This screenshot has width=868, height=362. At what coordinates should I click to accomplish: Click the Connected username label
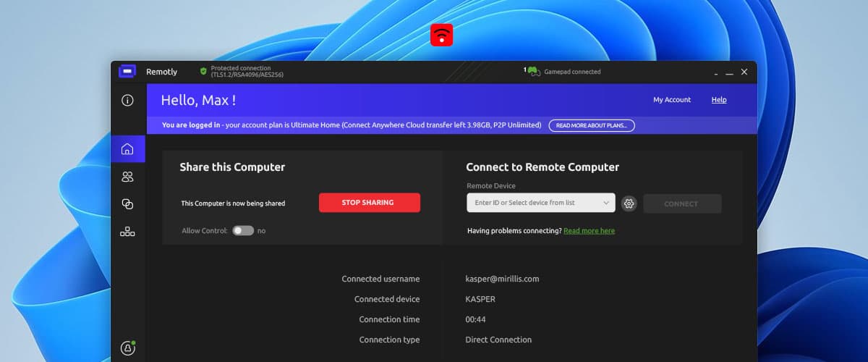point(380,279)
